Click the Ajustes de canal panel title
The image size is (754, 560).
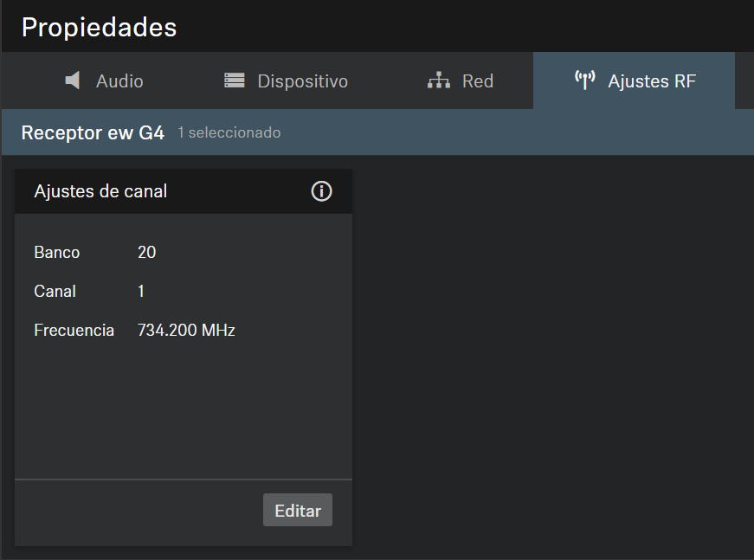coord(100,191)
